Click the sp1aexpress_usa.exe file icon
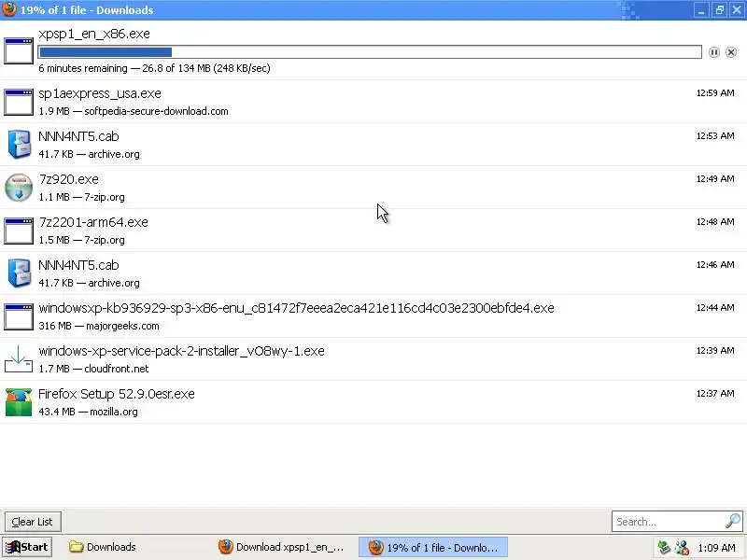 19,102
